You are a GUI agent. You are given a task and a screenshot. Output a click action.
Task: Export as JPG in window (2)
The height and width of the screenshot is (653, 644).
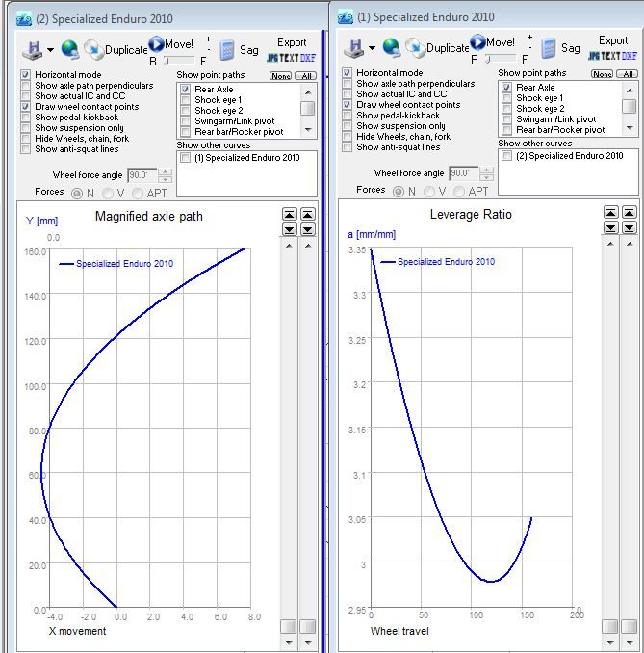click(272, 58)
